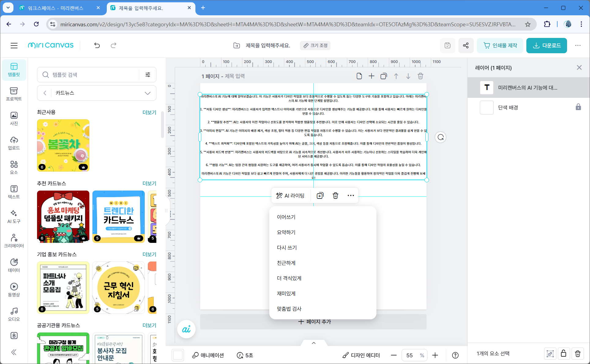Open the share icon in header
This screenshot has width=590, height=364.
tap(465, 46)
